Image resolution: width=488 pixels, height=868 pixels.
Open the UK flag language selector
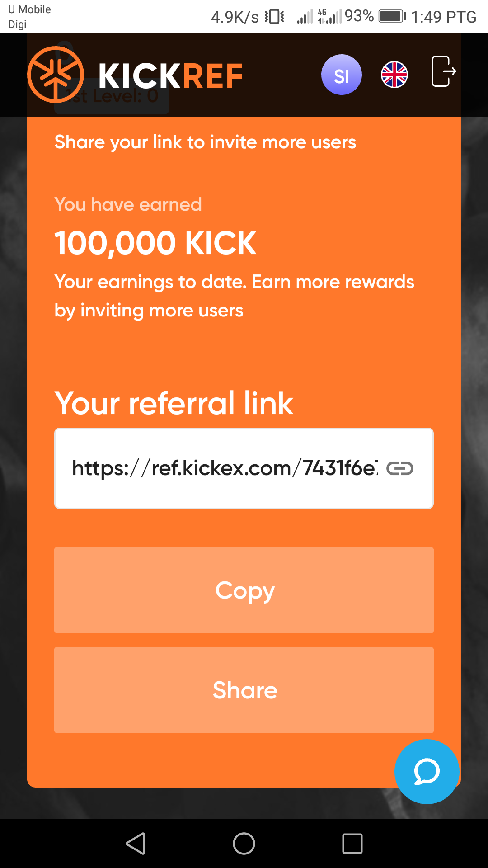(394, 75)
